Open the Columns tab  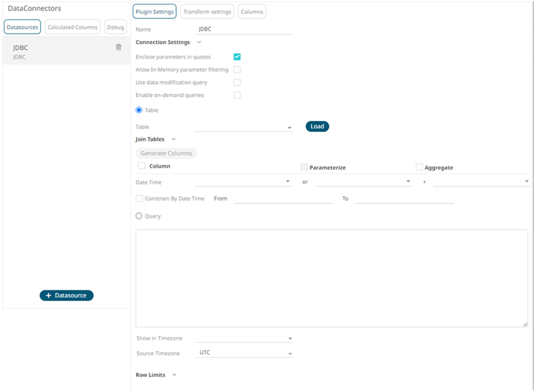pyautogui.click(x=252, y=12)
